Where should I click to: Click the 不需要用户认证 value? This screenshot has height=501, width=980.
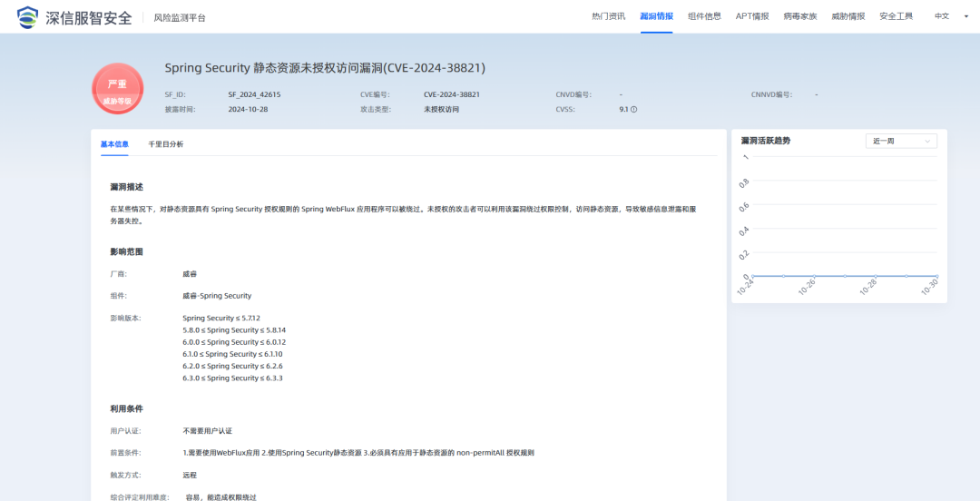(x=208, y=431)
